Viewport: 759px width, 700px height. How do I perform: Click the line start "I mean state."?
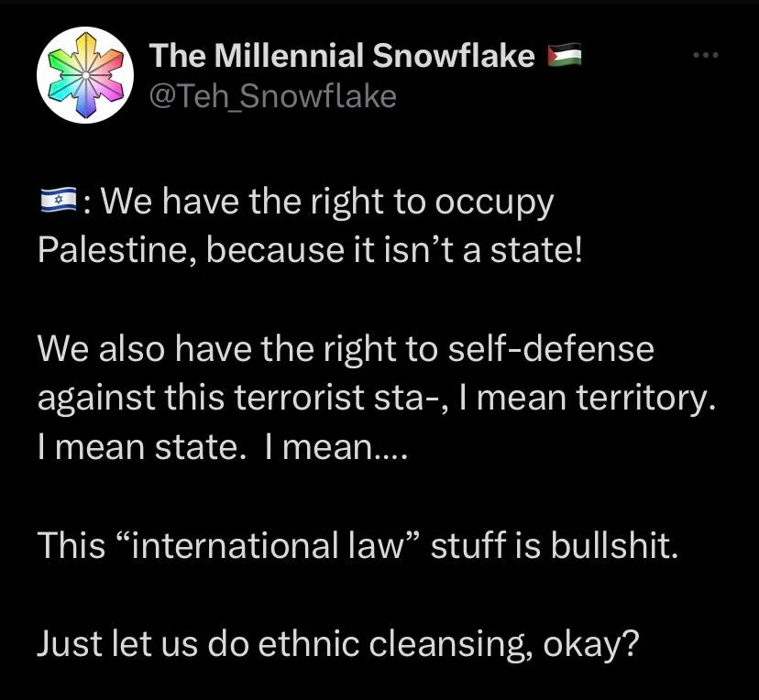[x=138, y=447]
